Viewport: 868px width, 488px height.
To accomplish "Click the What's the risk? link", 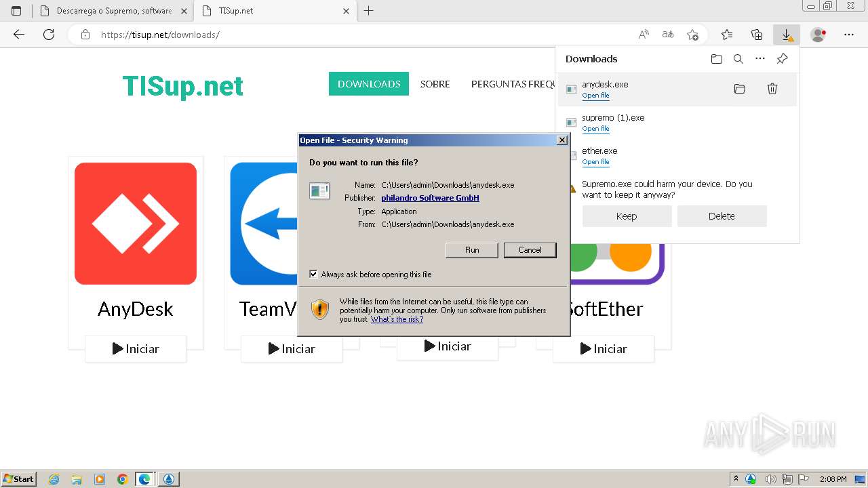I will point(397,319).
